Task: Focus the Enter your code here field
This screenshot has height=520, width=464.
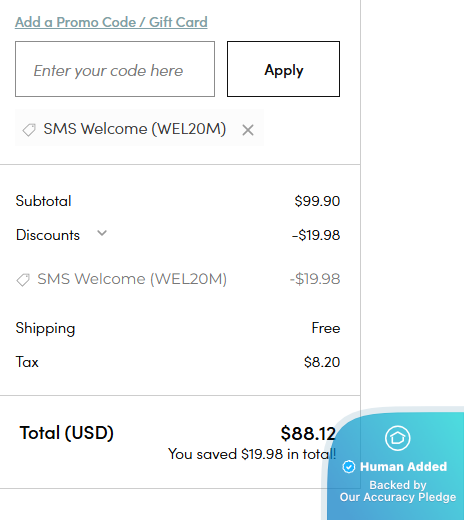Action: click(115, 69)
